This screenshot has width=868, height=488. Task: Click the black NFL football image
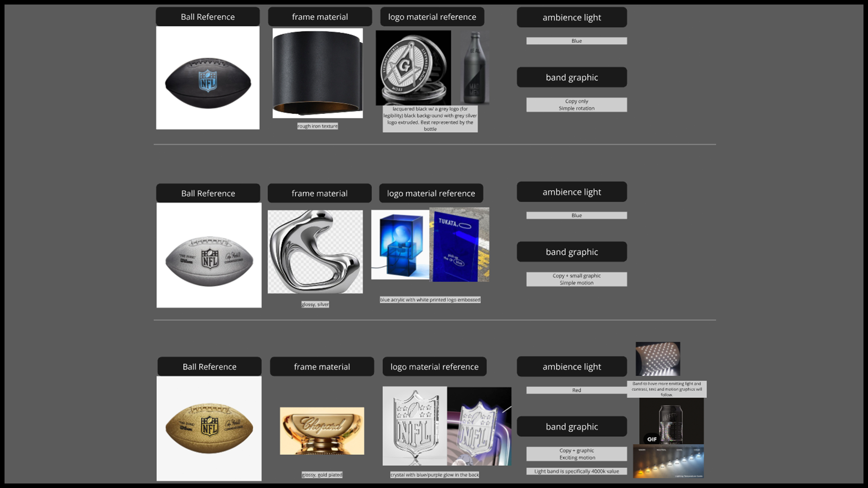208,82
